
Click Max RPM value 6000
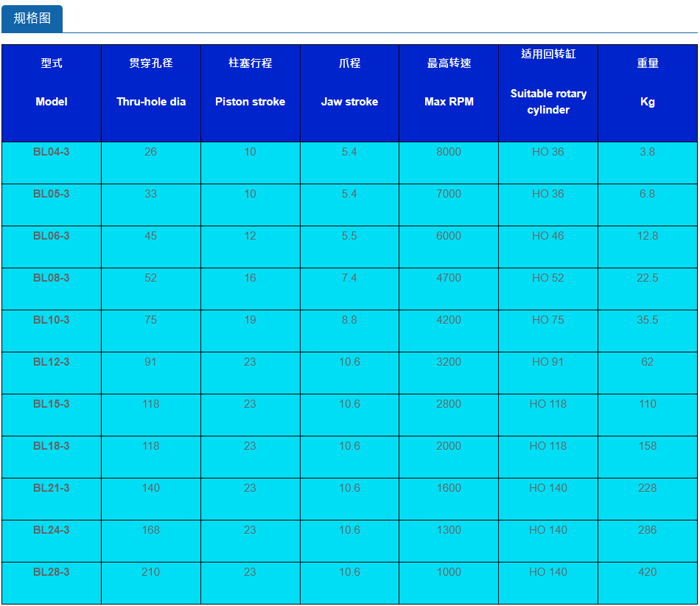pyautogui.click(x=449, y=236)
